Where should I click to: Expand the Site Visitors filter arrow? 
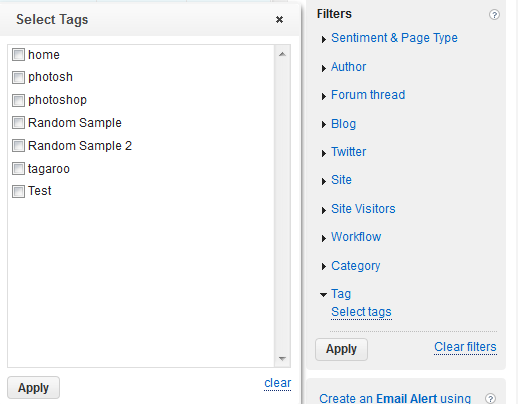point(323,210)
